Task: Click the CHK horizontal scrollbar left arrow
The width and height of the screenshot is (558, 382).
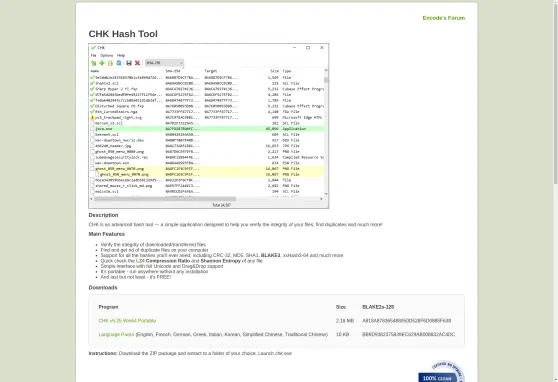Action: click(91, 199)
